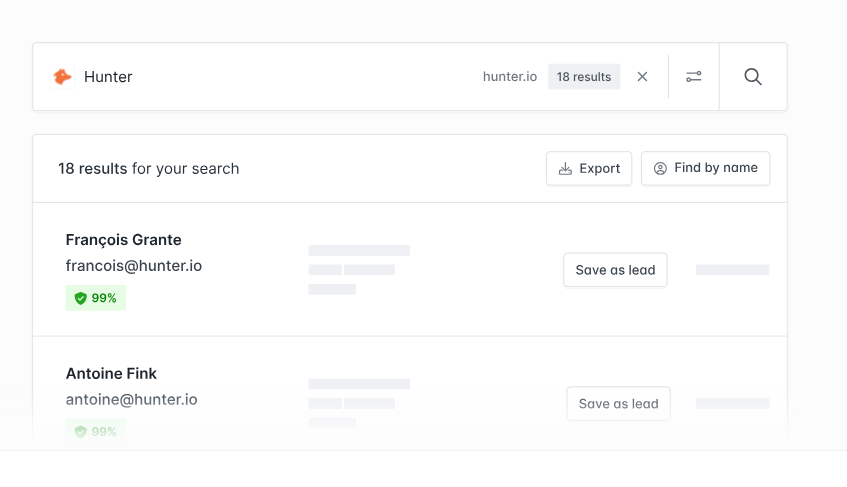
Task: Select the francois@hunter.io email address
Action: click(134, 266)
